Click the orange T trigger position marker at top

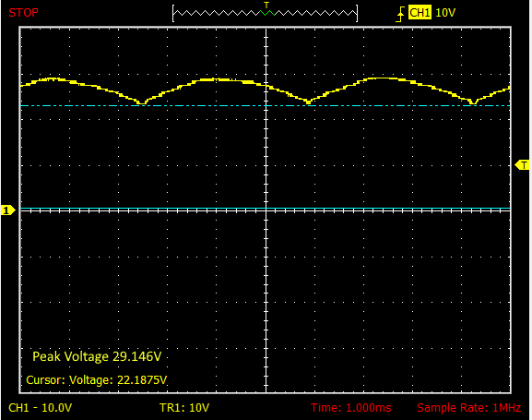pos(266,5)
